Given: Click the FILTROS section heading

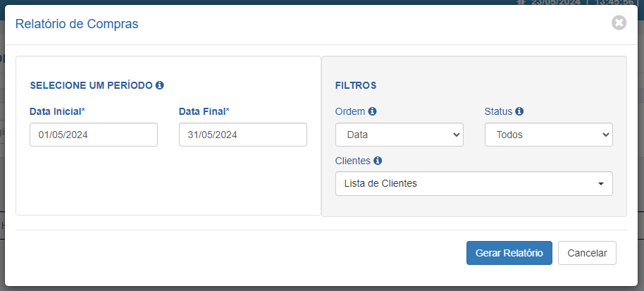Looking at the screenshot, I should click(356, 85).
